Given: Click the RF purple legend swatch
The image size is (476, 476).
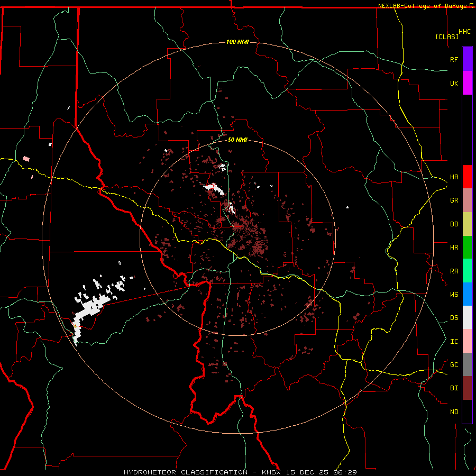Looking at the screenshot, I should [x=467, y=59].
